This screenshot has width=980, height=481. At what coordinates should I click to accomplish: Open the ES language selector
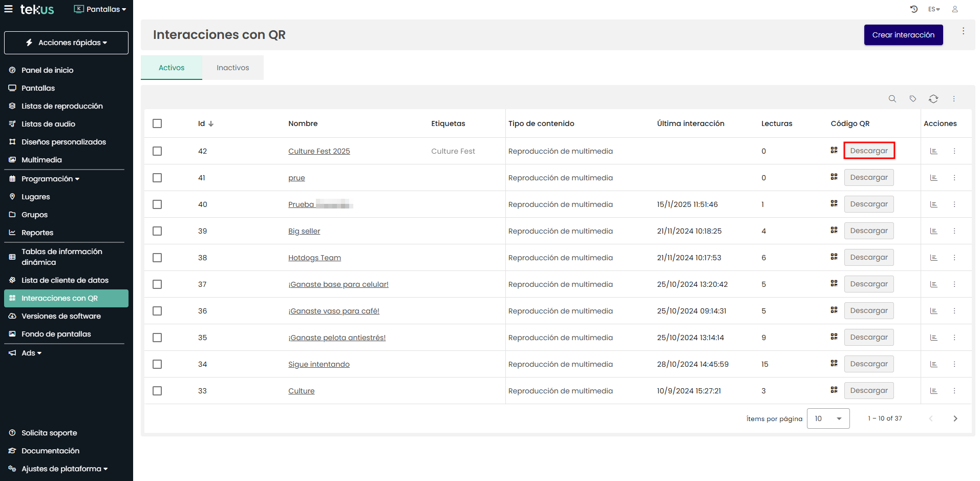(933, 9)
